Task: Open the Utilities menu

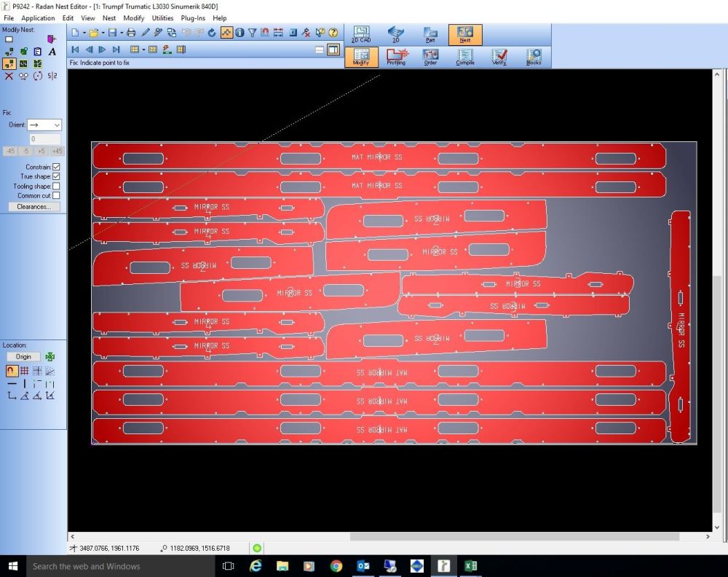Action: 162,18
